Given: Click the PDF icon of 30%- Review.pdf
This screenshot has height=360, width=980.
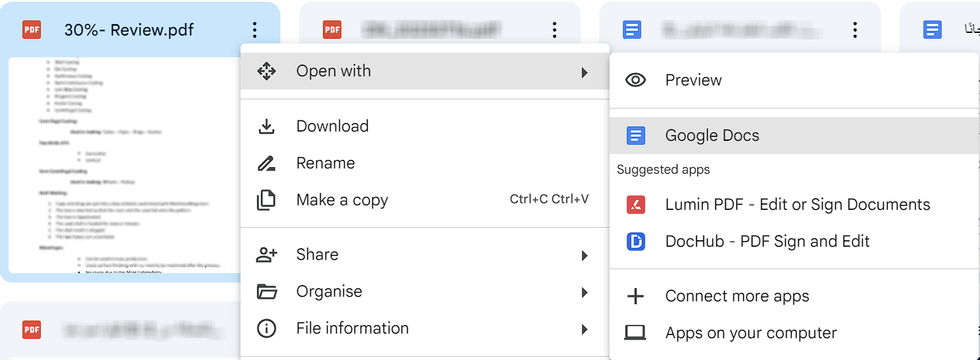Looking at the screenshot, I should [x=32, y=30].
